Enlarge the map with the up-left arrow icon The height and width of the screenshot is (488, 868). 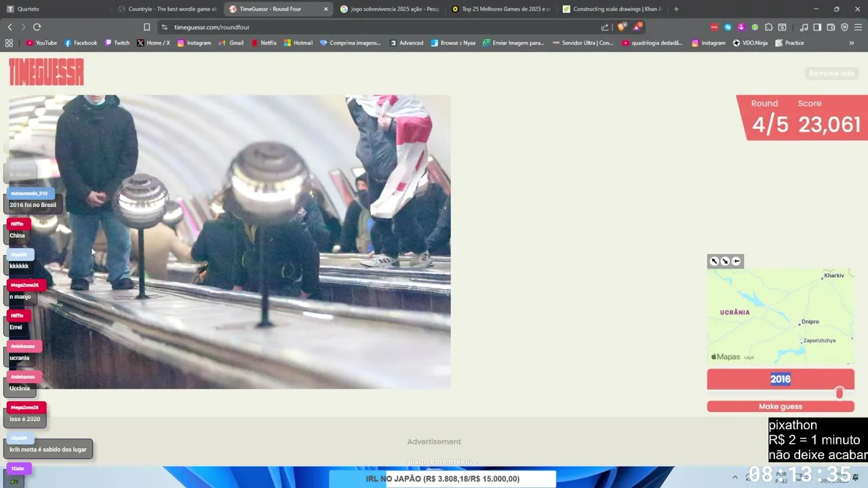pos(714,261)
